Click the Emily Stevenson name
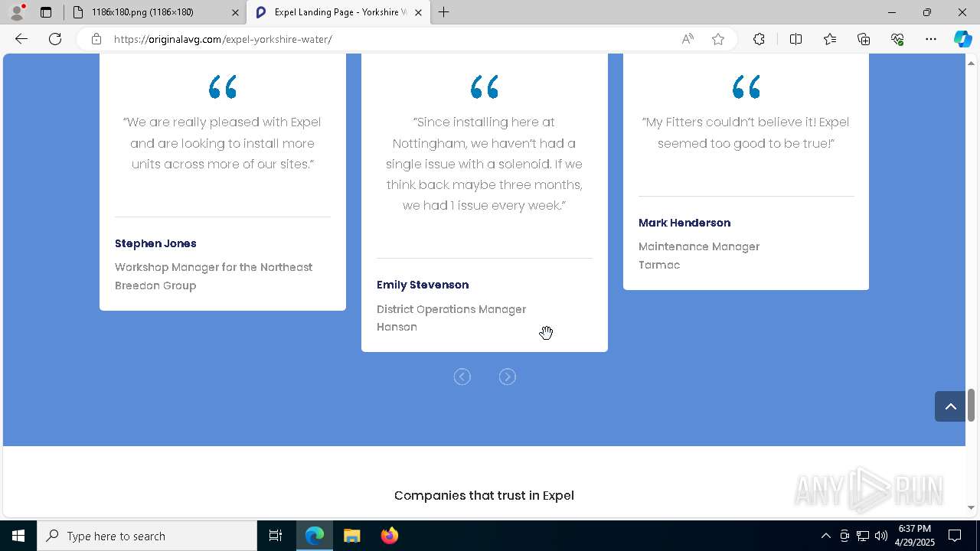Screen dimensions: 980x551 coord(423,285)
